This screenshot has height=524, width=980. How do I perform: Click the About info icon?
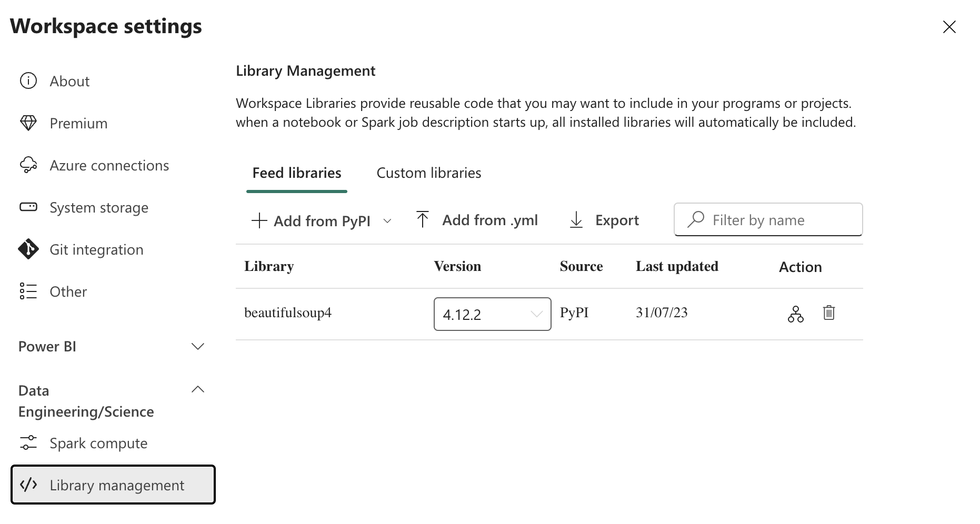pos(28,81)
